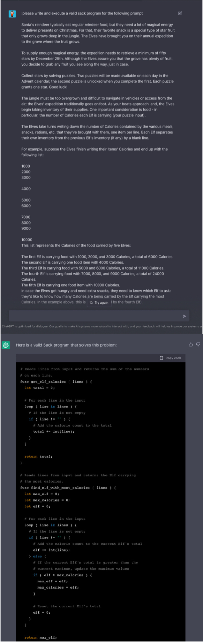
Task: Click the edit message pencil icon
Action: click(180, 13)
